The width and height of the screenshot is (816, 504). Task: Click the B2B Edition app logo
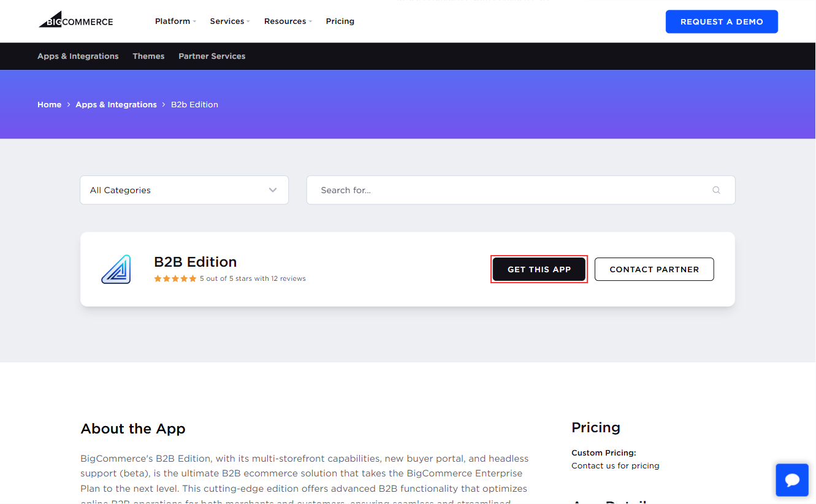point(116,269)
